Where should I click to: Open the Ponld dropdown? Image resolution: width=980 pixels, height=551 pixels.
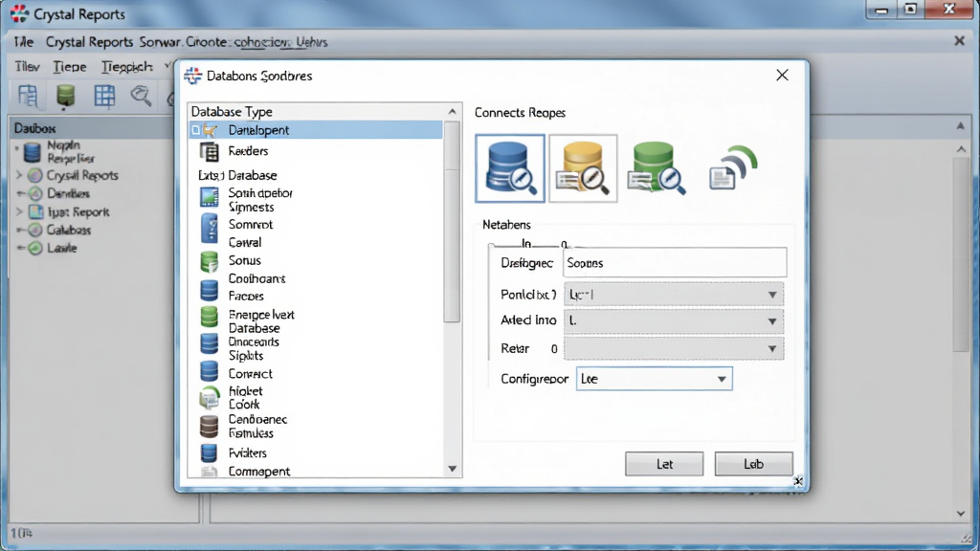(673, 295)
